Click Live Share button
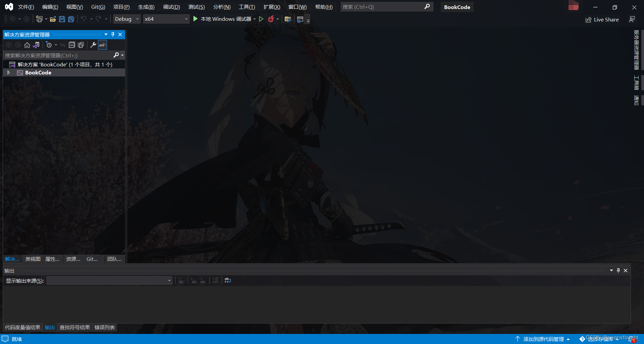 602,20
